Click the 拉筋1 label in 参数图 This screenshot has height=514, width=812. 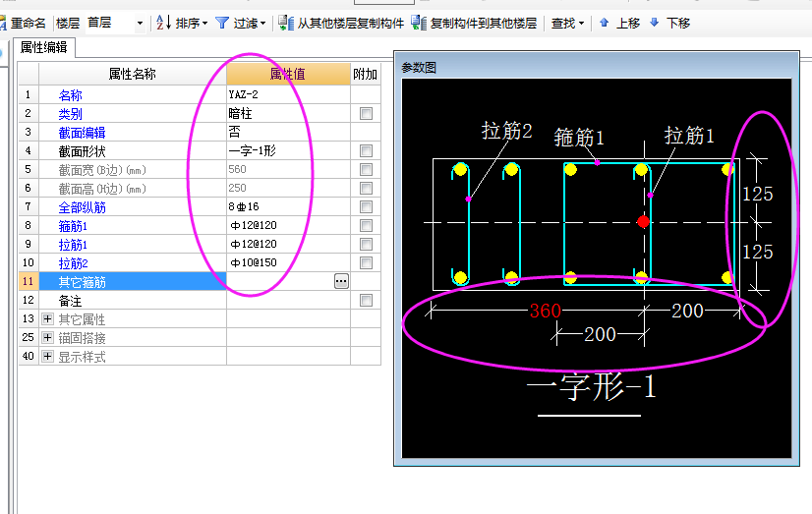coord(689,136)
